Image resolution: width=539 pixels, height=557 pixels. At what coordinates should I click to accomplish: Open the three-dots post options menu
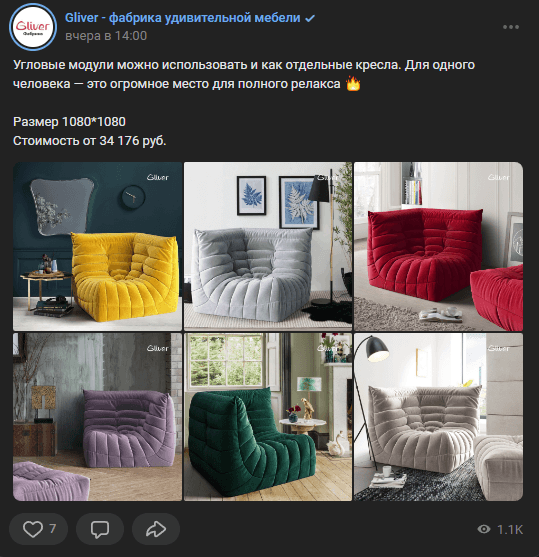[x=511, y=27]
